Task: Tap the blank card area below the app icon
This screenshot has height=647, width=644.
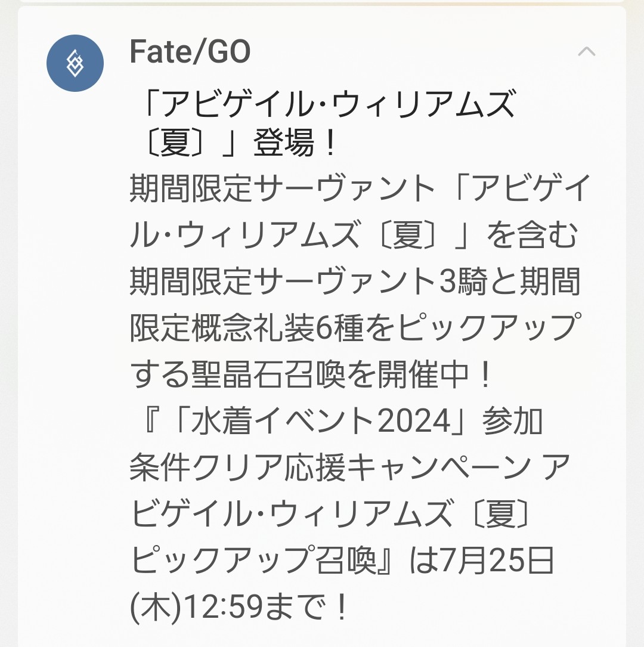Action: pyautogui.click(x=75, y=358)
